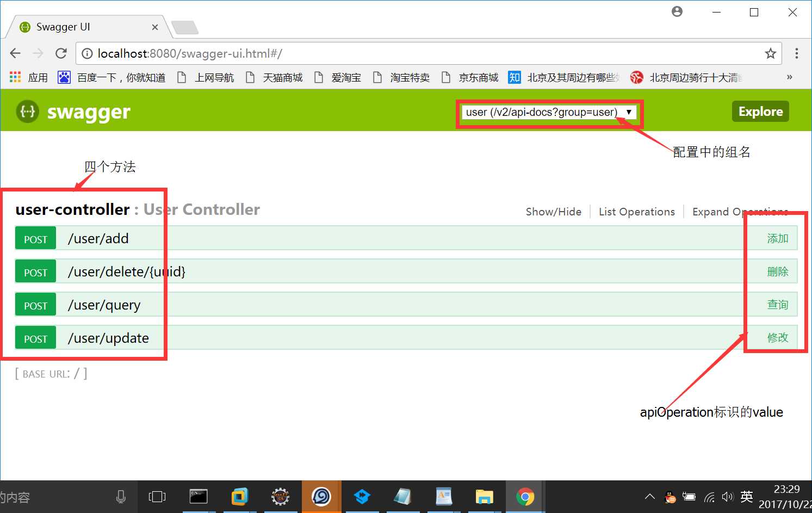The height and width of the screenshot is (513, 812).
Task: Open the user api-docs group dropdown
Action: coord(549,112)
